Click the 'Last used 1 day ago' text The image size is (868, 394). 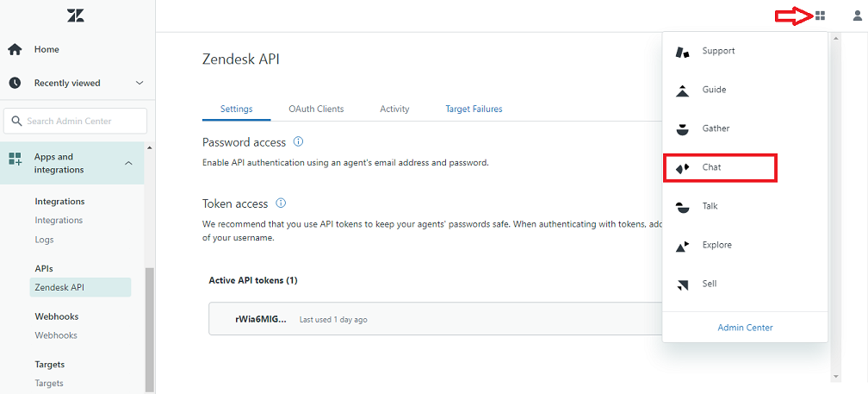(333, 320)
